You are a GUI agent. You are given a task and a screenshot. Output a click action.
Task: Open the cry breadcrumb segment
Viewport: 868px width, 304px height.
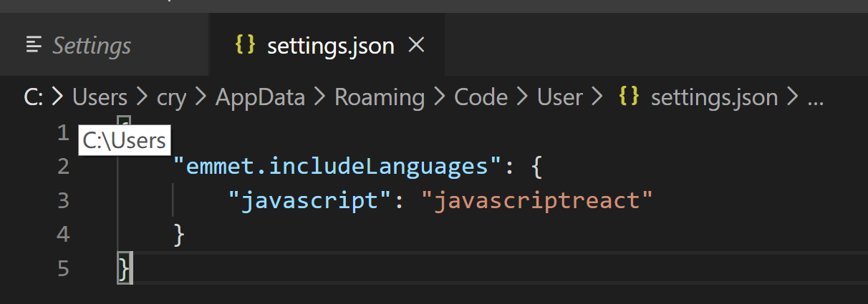click(171, 97)
